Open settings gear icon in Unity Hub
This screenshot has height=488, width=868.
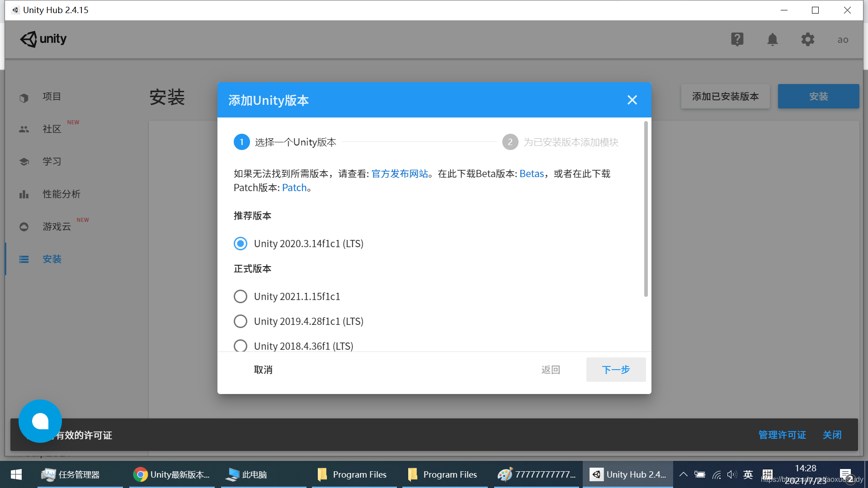point(808,39)
